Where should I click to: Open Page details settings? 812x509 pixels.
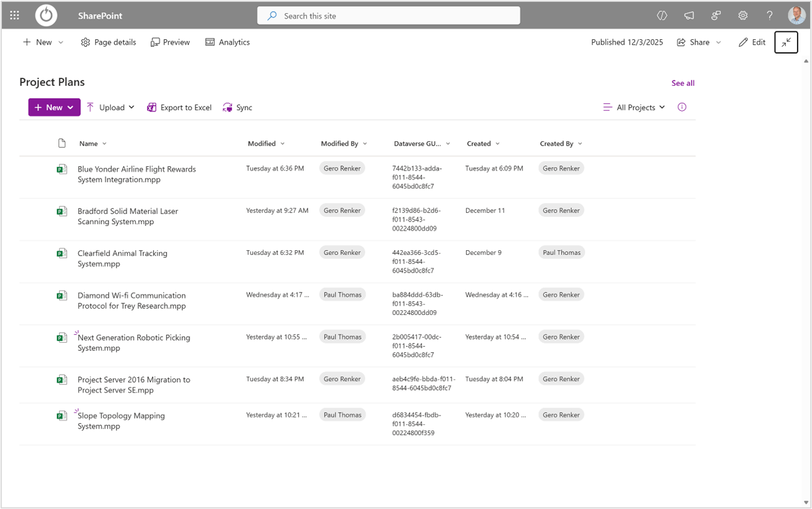click(x=108, y=42)
